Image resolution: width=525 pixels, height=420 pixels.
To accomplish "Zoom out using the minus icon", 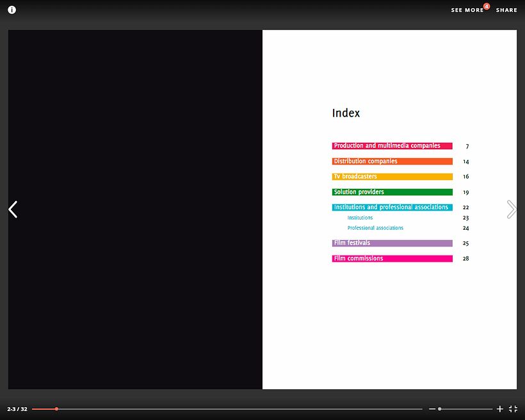I will tap(432, 408).
